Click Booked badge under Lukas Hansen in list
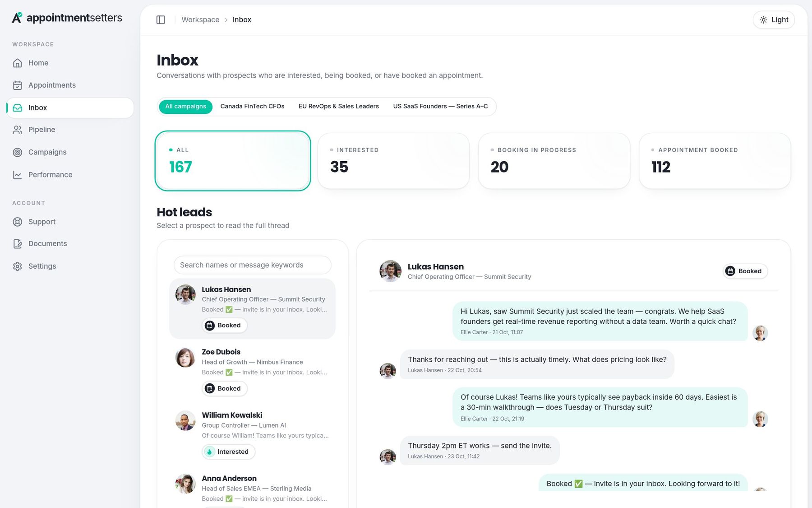This screenshot has height=508, width=812. pos(224,325)
